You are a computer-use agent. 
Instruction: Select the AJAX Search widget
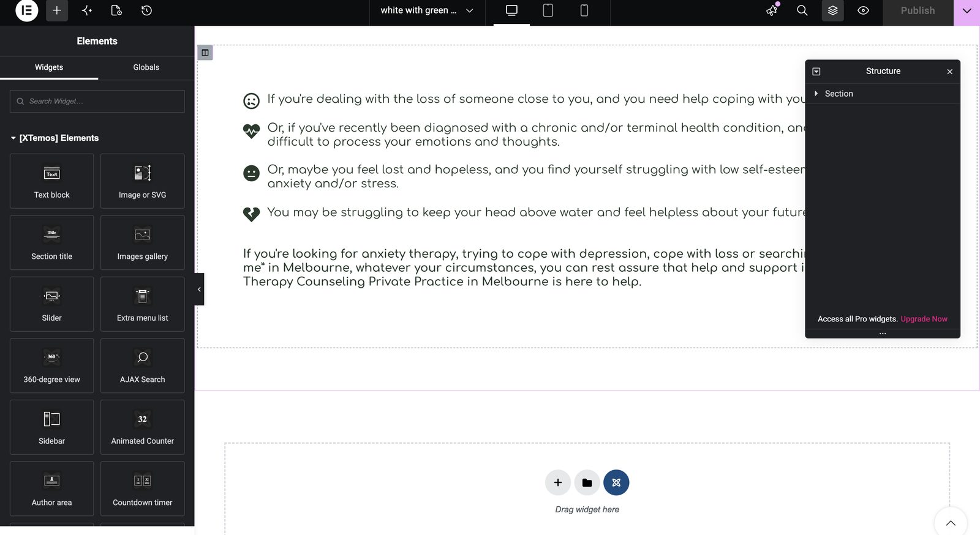142,365
